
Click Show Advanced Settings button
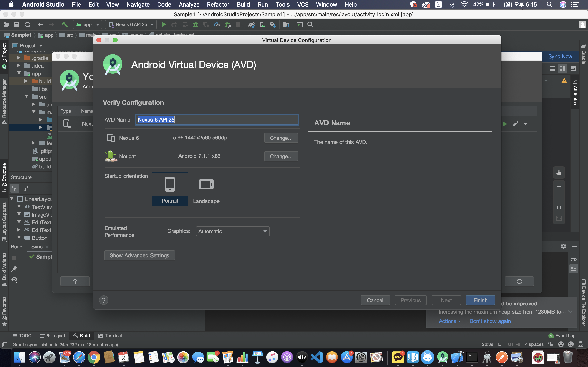point(139,255)
